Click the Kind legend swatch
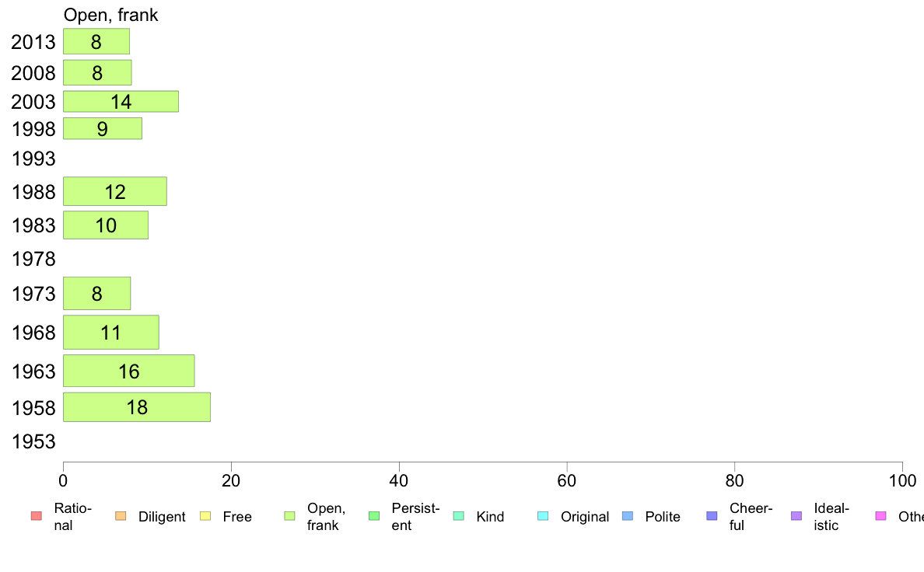Screen dimensions: 924x572 coord(458,516)
